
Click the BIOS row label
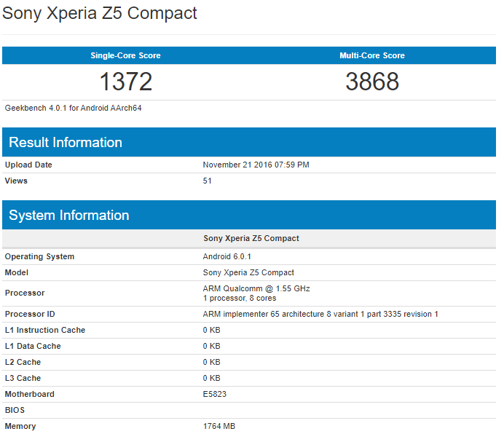[15, 411]
